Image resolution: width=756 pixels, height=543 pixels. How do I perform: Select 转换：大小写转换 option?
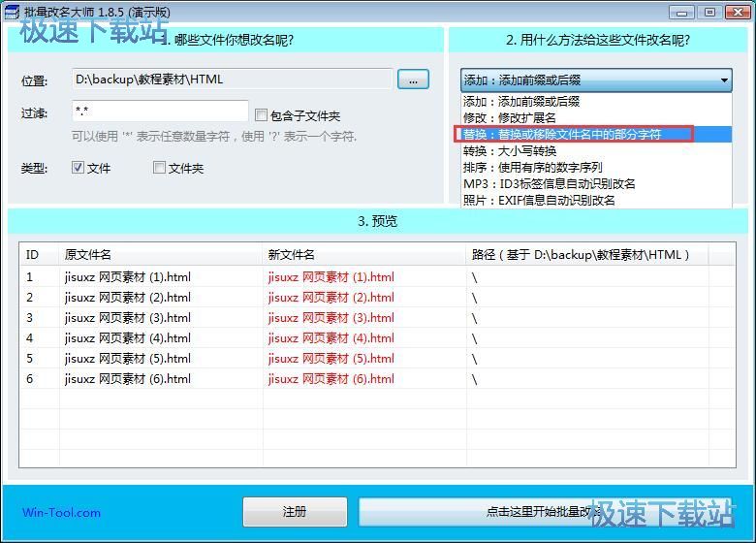pyautogui.click(x=596, y=151)
